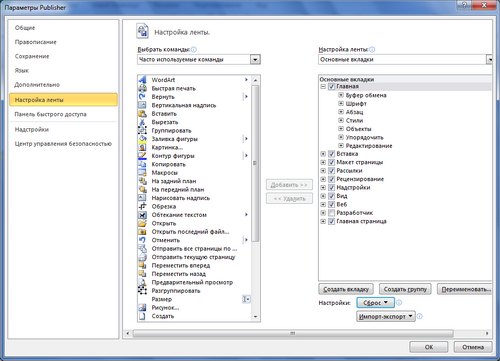The image size is (500, 361).
Task: Select the Вырезать scissors icon
Action: coord(142,122)
